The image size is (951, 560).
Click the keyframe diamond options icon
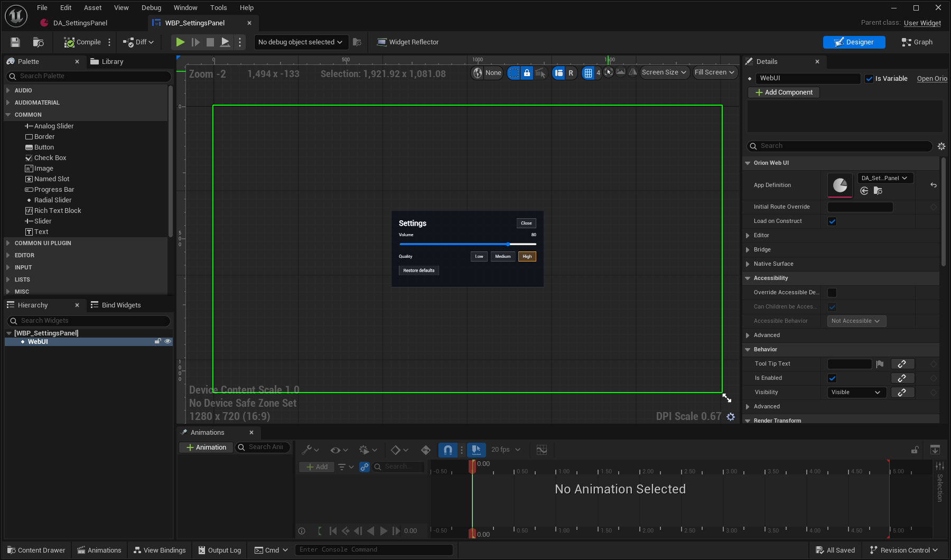[x=399, y=450]
